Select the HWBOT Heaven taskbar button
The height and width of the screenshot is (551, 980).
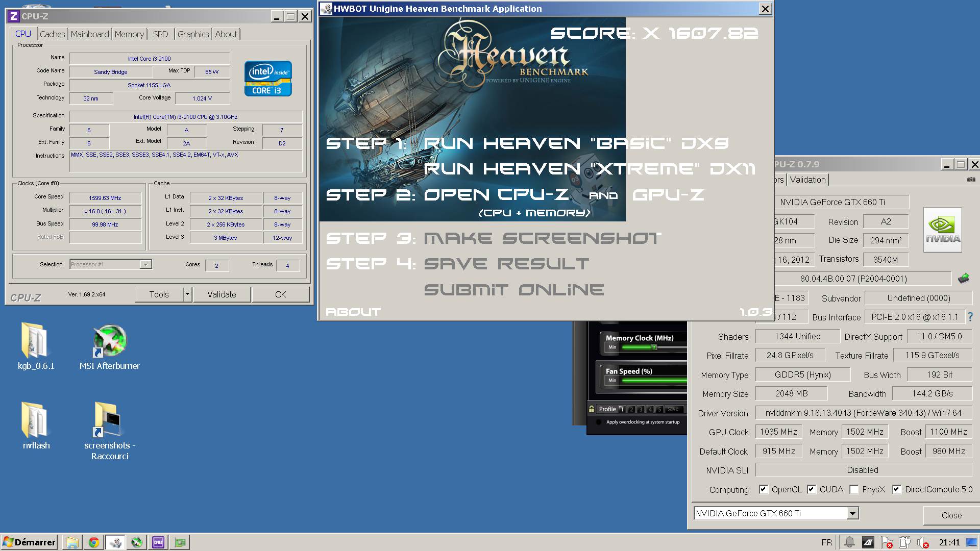[115, 542]
